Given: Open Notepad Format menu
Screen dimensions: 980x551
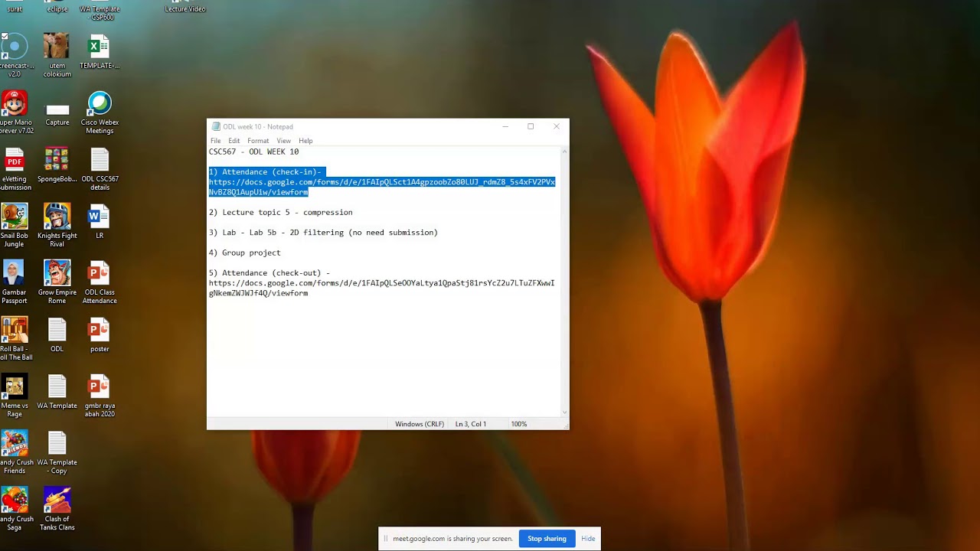Looking at the screenshot, I should pyautogui.click(x=258, y=141).
